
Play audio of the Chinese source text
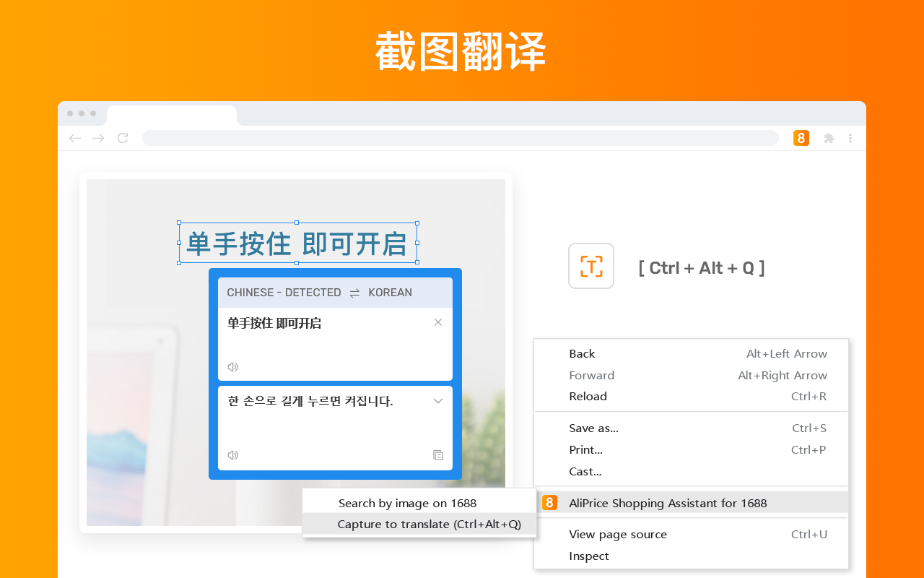(x=232, y=366)
